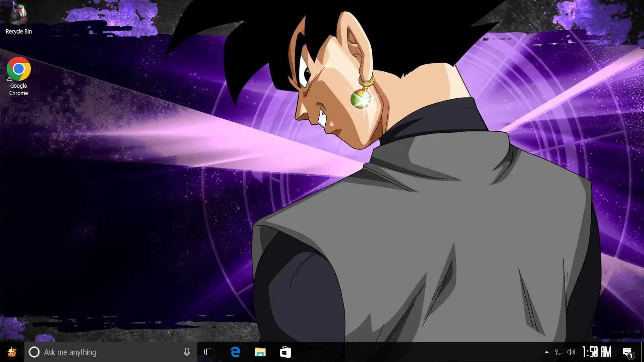Screen dimensions: 644x362
Task: Open the Action Center notification icon
Action: point(627,351)
